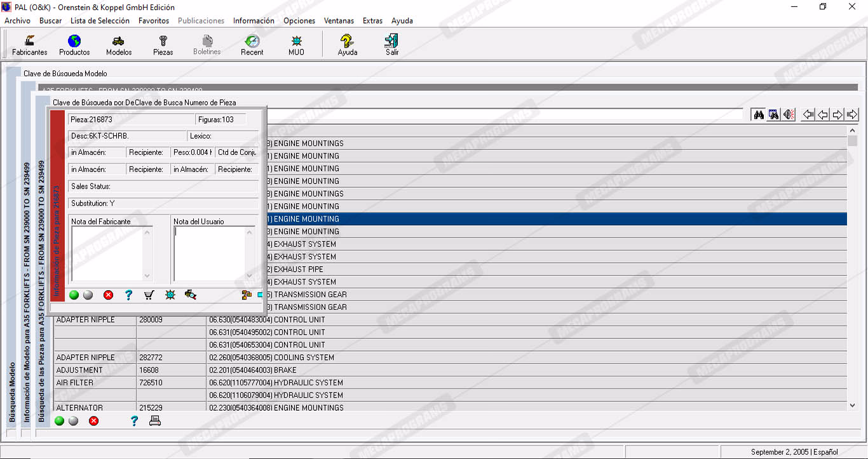Click the MUO toolbar icon

click(296, 45)
